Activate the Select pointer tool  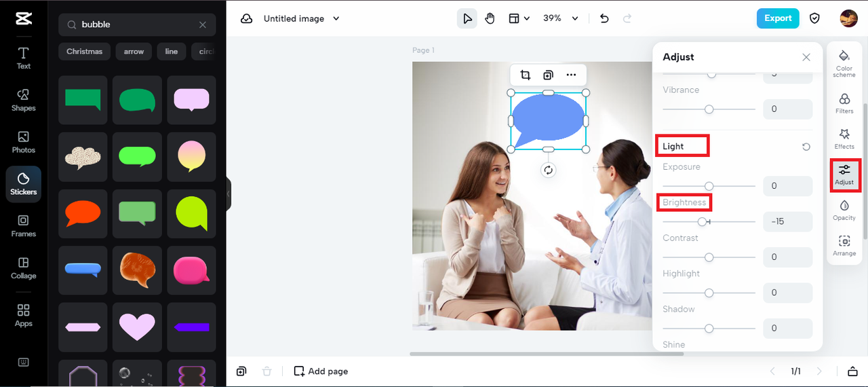[x=467, y=18]
